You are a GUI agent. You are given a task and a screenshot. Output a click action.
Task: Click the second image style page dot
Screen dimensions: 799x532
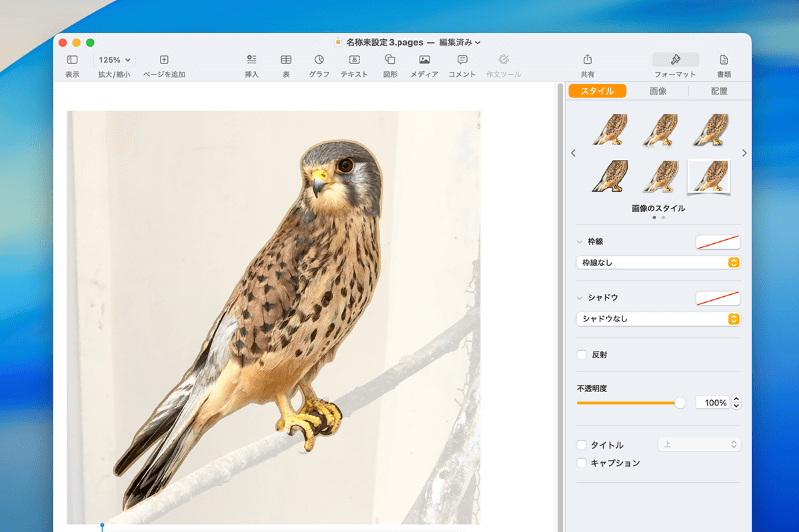663,218
